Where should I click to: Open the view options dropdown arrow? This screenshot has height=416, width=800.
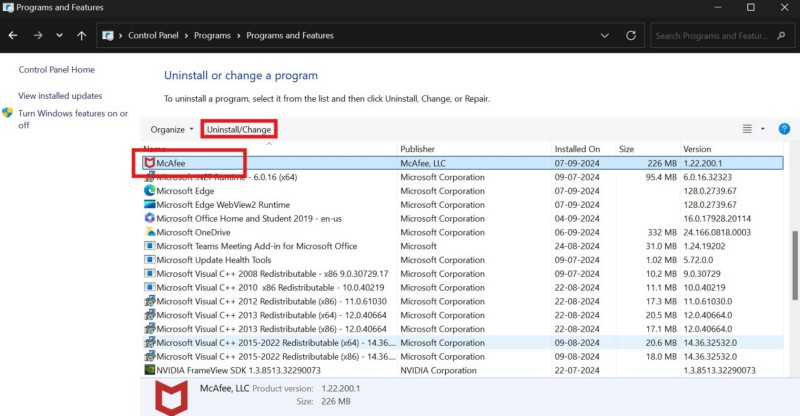(763, 129)
